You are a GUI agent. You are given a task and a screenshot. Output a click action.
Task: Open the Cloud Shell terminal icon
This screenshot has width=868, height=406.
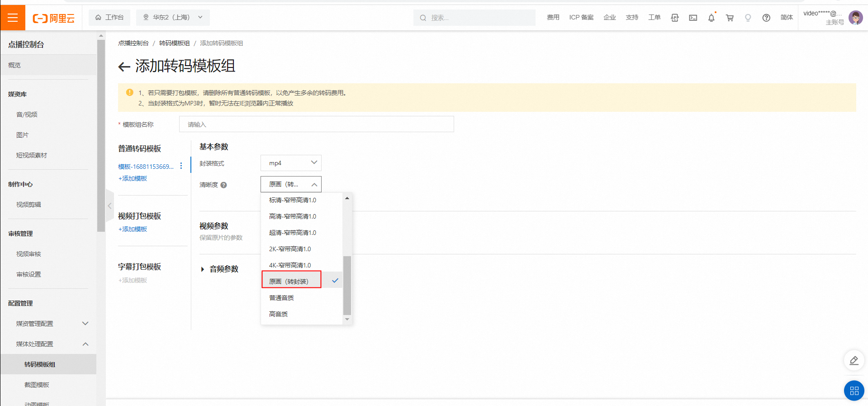tap(693, 18)
